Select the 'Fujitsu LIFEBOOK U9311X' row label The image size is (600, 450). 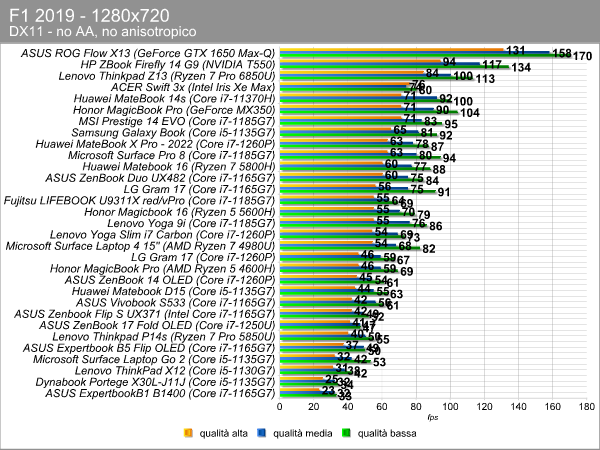point(139,201)
